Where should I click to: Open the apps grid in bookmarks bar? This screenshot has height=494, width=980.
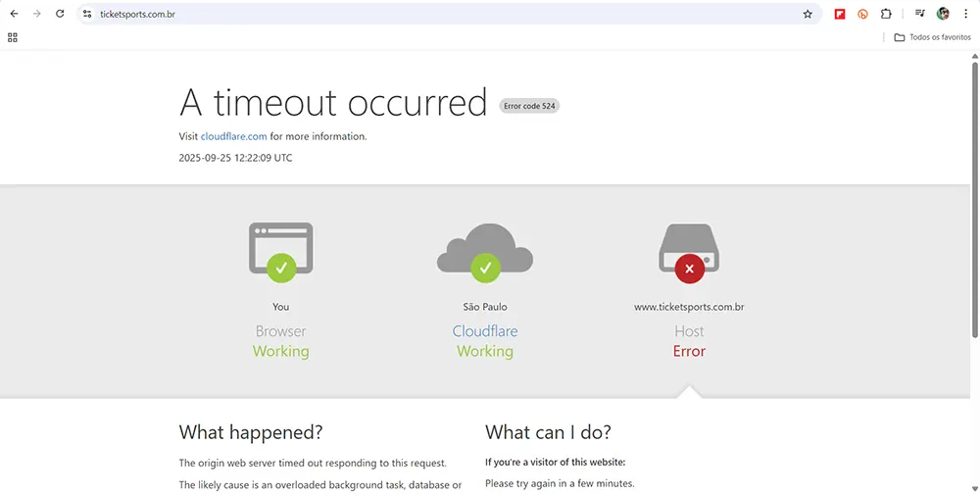click(x=13, y=37)
